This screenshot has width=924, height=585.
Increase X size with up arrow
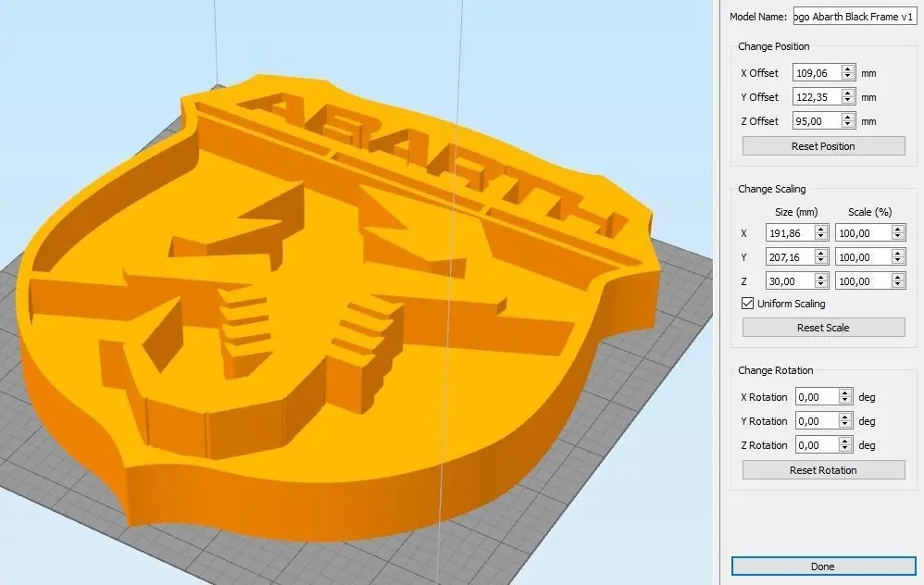click(821, 229)
